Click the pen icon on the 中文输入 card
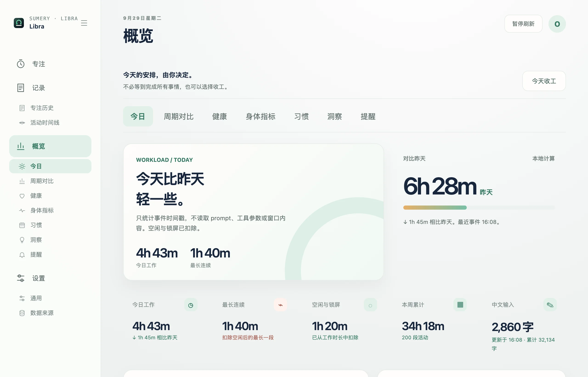The height and width of the screenshot is (377, 588). pyautogui.click(x=550, y=305)
